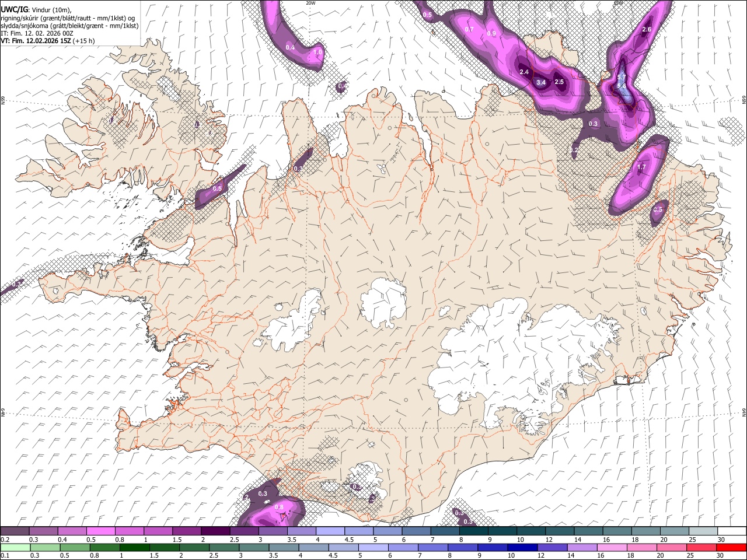The height and width of the screenshot is (560, 747).
Task: Select the dark teal swatch between 8 and 9 in upper row
Action: (474, 531)
